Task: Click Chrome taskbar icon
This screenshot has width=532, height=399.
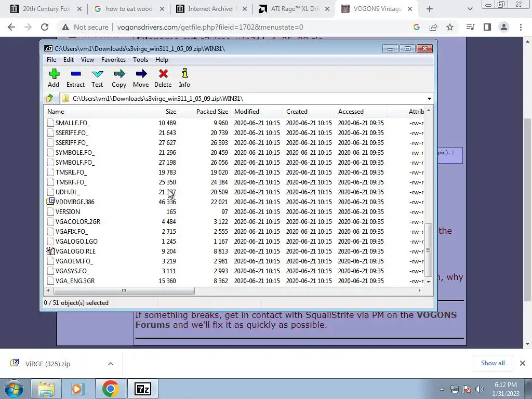Action: pos(111,389)
